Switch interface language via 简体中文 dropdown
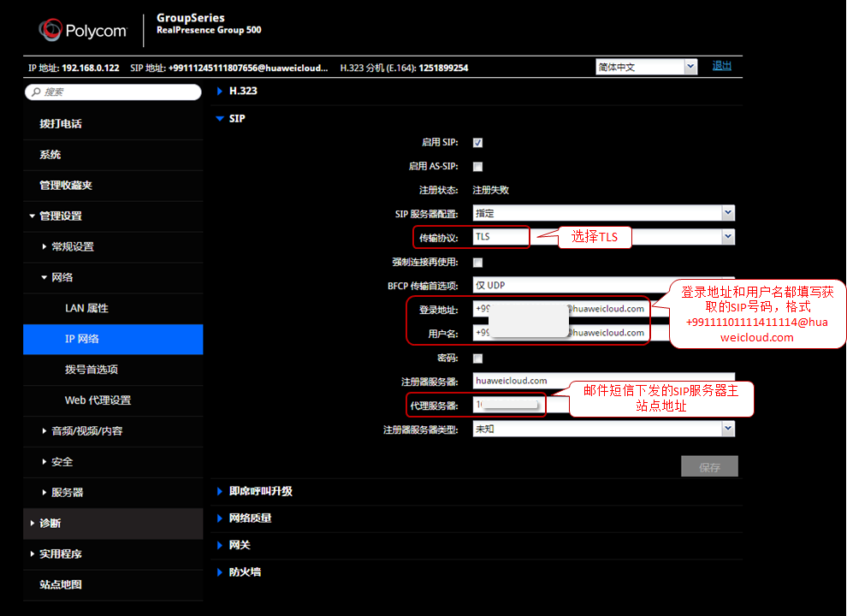The height and width of the screenshot is (616, 847). 689,66
